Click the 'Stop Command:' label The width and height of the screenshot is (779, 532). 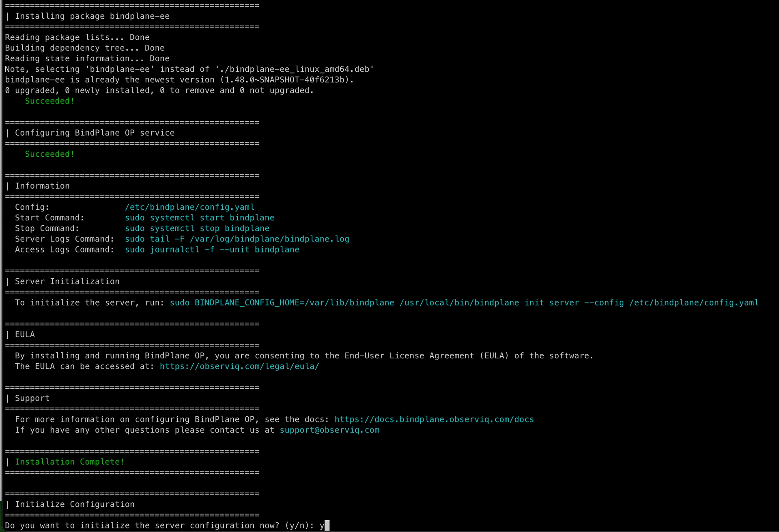point(47,228)
